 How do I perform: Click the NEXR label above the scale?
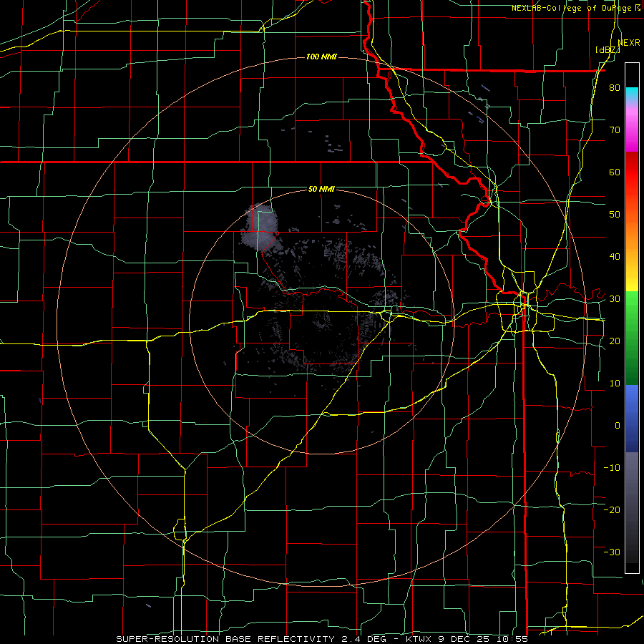(629, 43)
